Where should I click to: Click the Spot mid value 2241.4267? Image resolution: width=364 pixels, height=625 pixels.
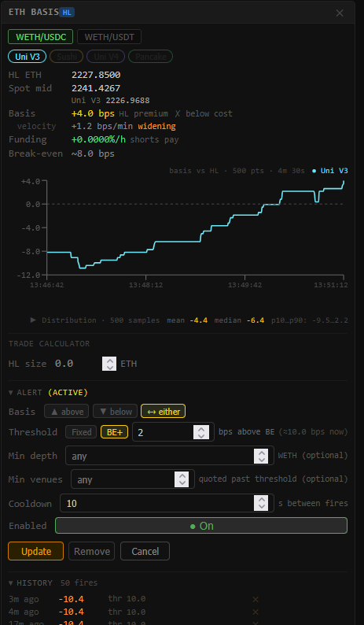coord(96,88)
